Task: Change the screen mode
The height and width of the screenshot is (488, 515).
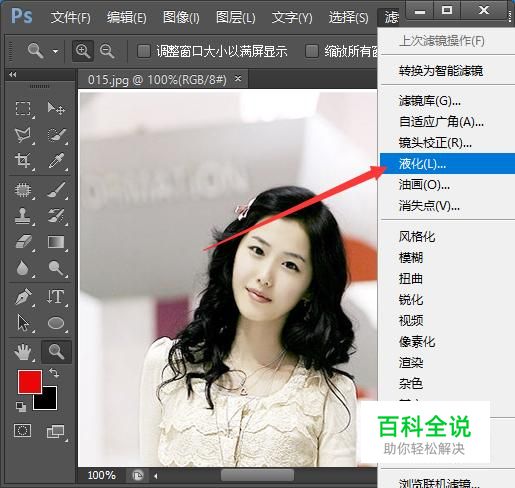Action: point(55,431)
